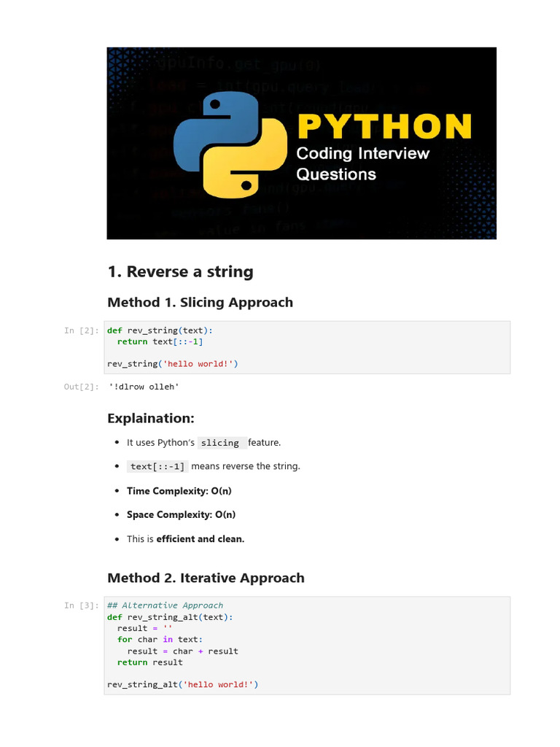Click the 'Coding Interview Questions' banner text

coord(362,164)
